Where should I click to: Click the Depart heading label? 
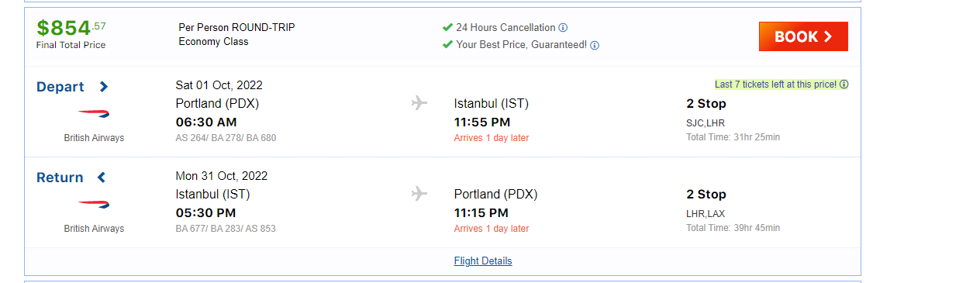60,87
